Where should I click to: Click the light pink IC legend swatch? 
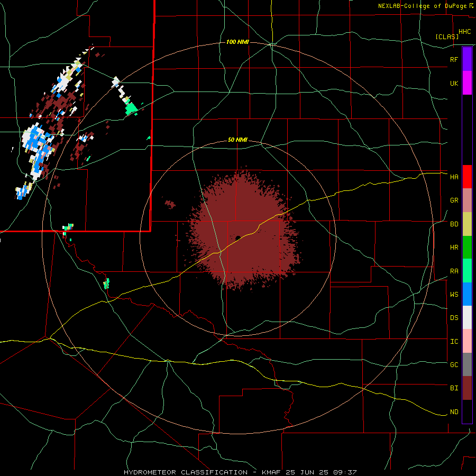(x=467, y=341)
